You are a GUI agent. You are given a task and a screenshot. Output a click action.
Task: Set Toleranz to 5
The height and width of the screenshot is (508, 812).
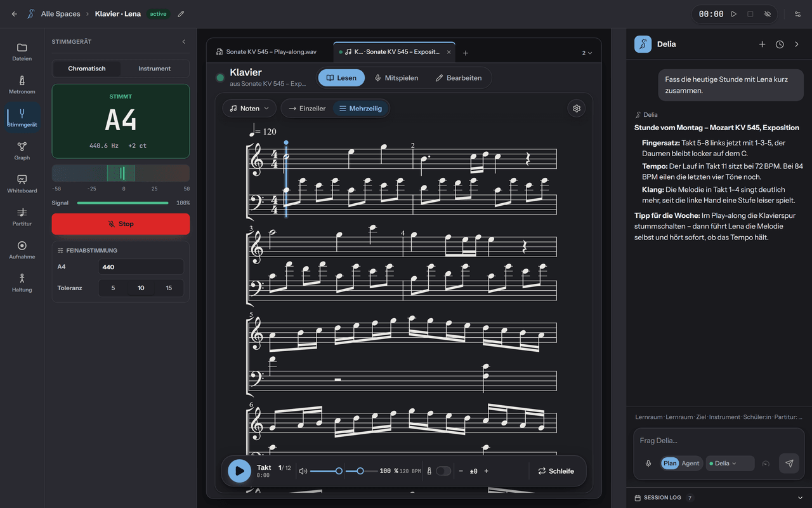113,288
